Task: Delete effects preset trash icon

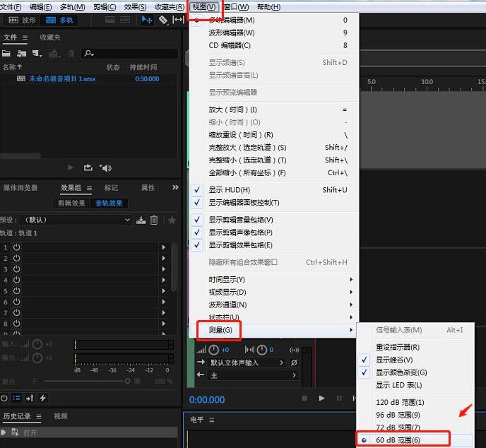Action: (154, 220)
